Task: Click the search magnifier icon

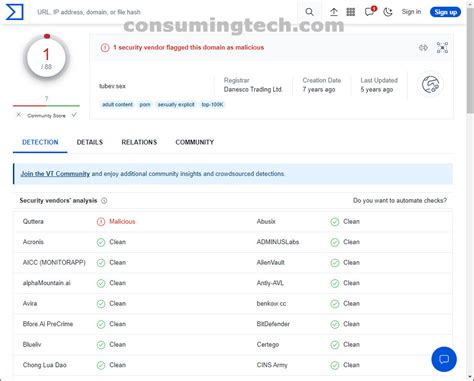Action: point(309,12)
